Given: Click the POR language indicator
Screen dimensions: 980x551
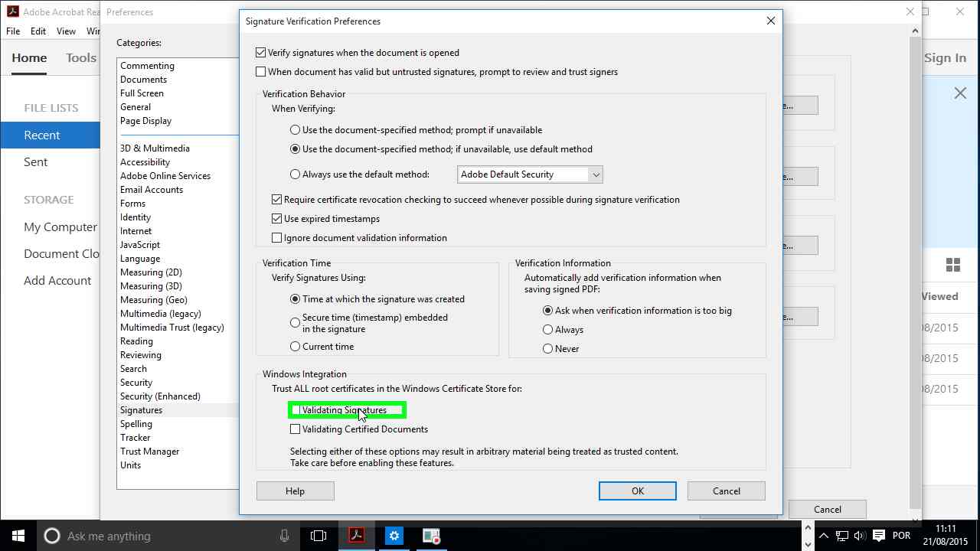Looking at the screenshot, I should [x=901, y=536].
